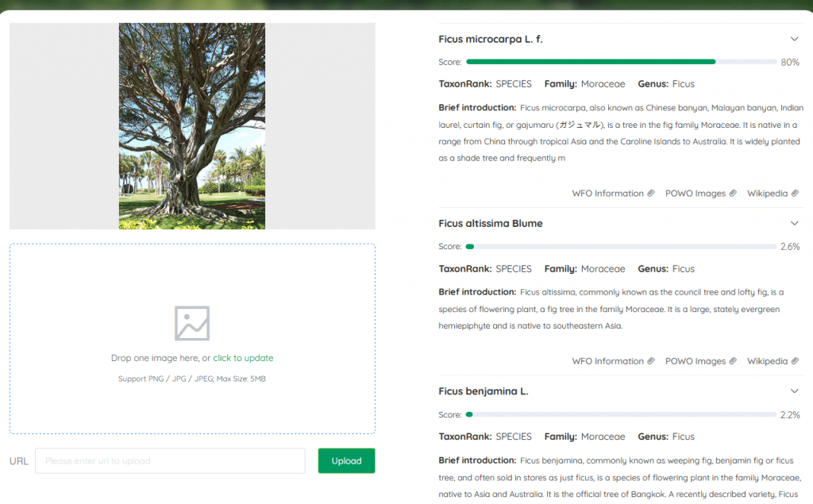
Task: Select the Ficus benjamina L. title
Action: pos(484,391)
